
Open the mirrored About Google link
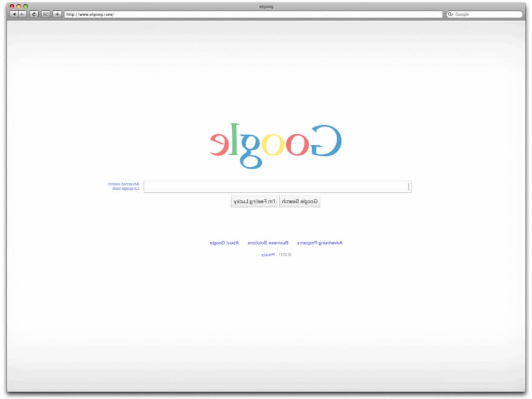pos(224,243)
